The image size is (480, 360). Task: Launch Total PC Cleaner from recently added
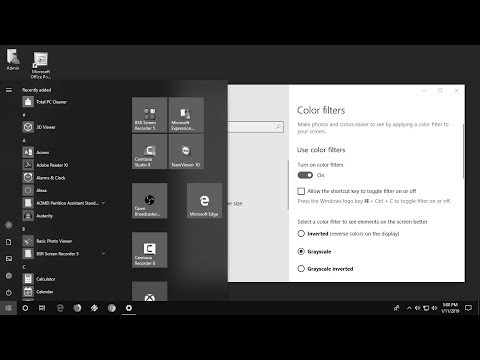[64, 102]
